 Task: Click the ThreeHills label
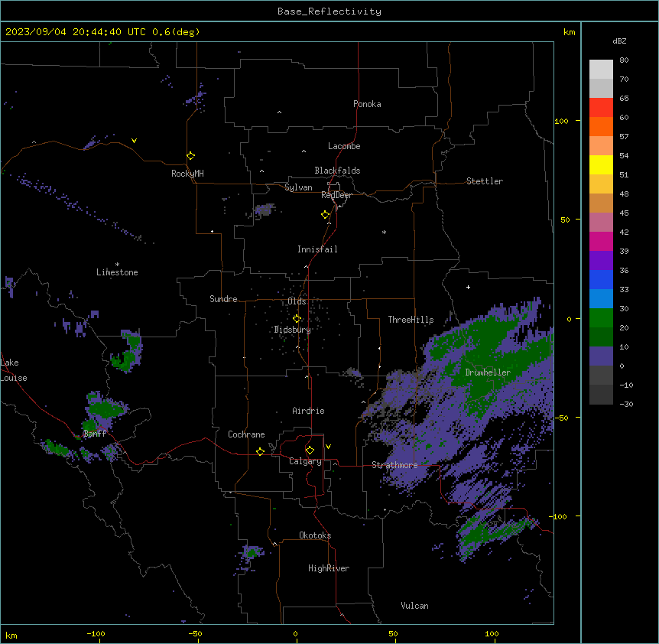(411, 320)
